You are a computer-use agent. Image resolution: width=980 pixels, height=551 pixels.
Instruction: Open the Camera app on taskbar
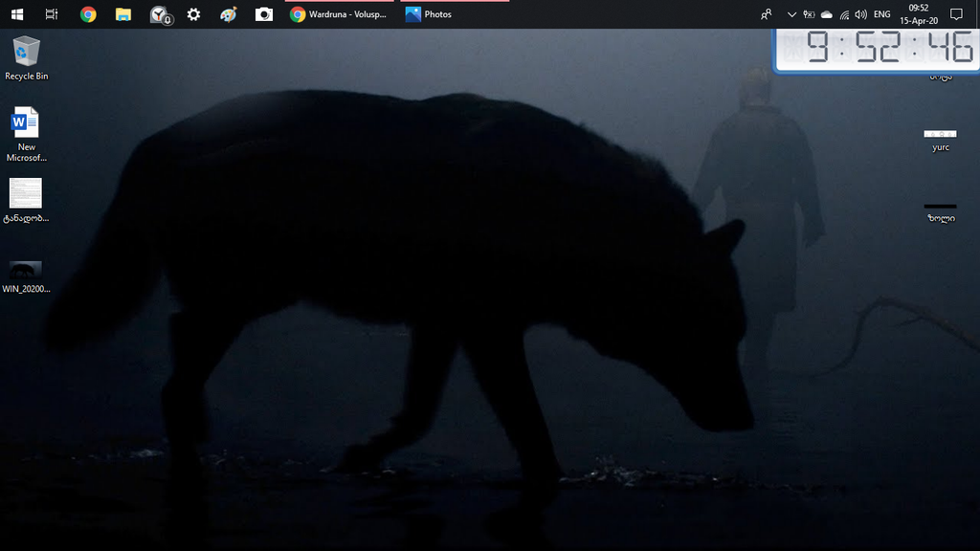tap(264, 13)
